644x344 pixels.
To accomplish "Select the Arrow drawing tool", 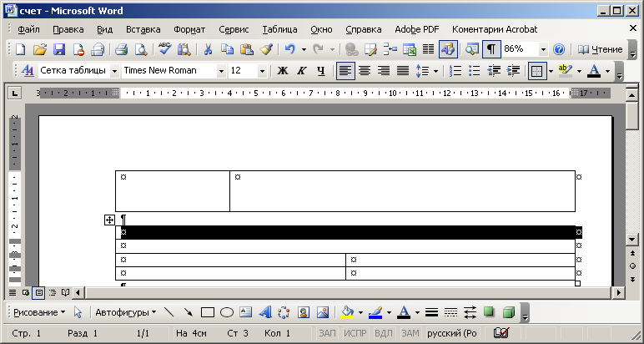I will [188, 312].
